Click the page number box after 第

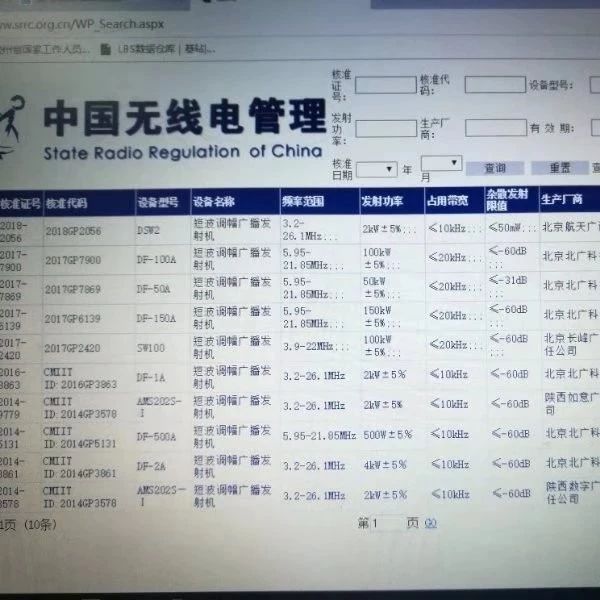coord(387,523)
